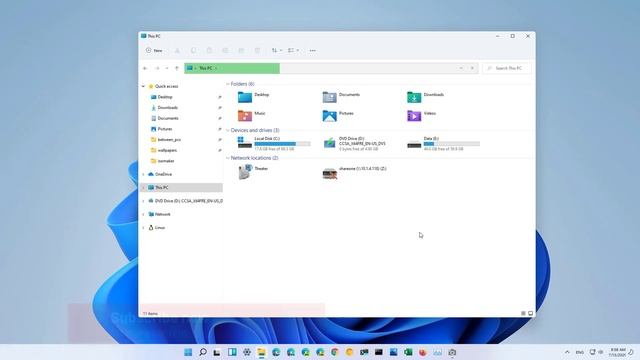Viewport: 640px width, 360px height.
Task: Open the See more three-dots menu
Action: pyautogui.click(x=312, y=50)
